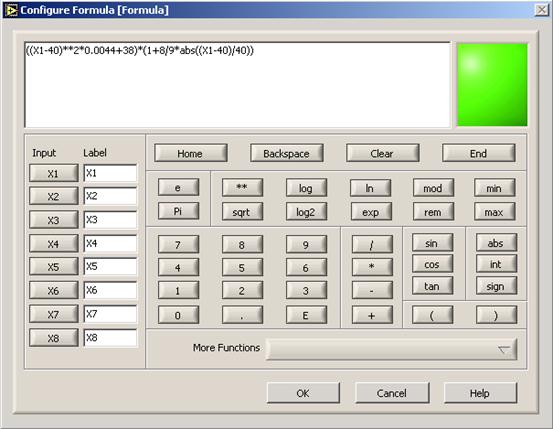
Task: Click the LabVIEW icon in title bar
Action: point(11,10)
